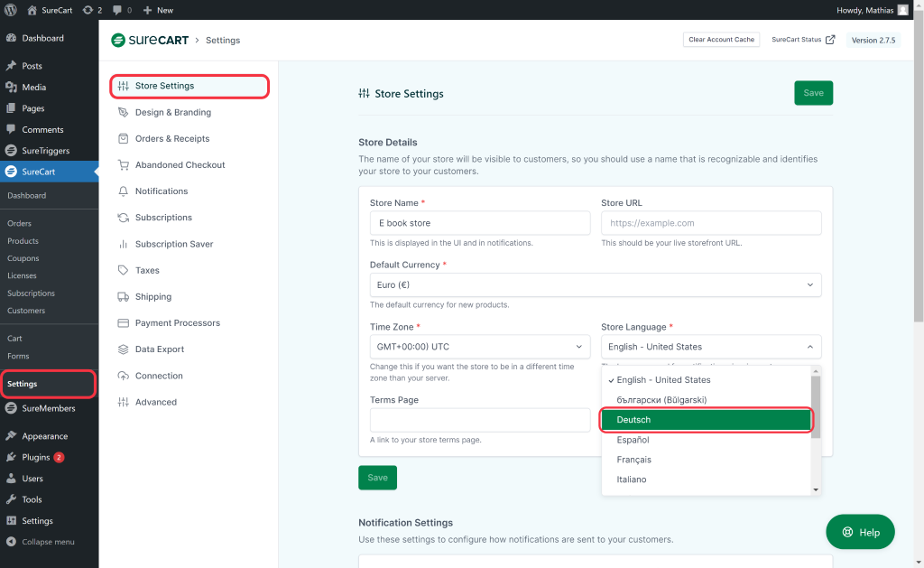Click the WordPress logo in admin bar

[x=11, y=10]
